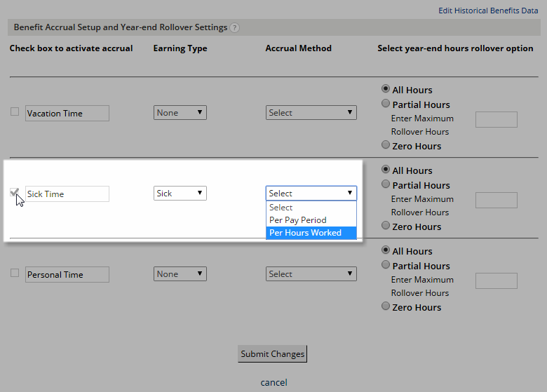Select Partial Hours radio for Sick Time

pyautogui.click(x=386, y=184)
